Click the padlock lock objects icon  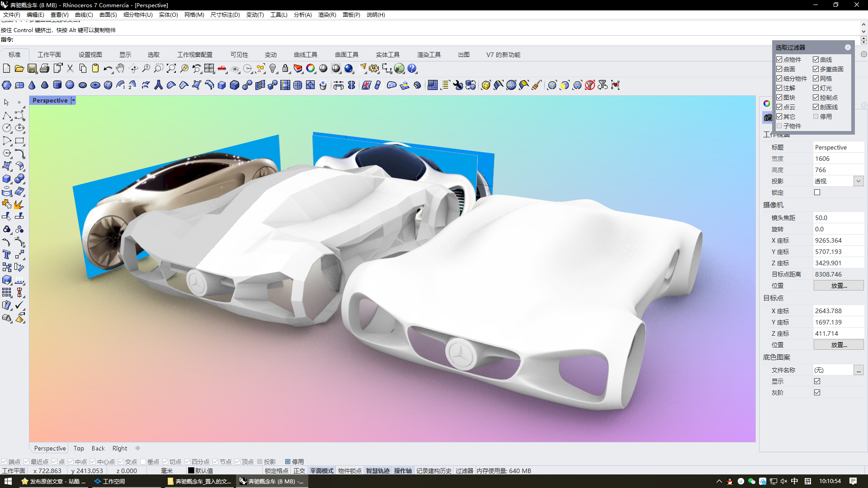point(285,69)
